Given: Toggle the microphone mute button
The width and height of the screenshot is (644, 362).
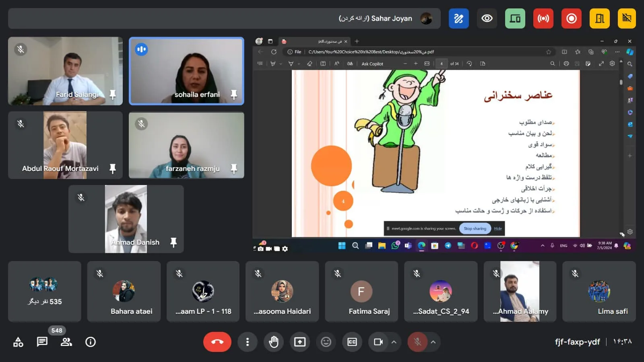Looking at the screenshot, I should coord(417,342).
